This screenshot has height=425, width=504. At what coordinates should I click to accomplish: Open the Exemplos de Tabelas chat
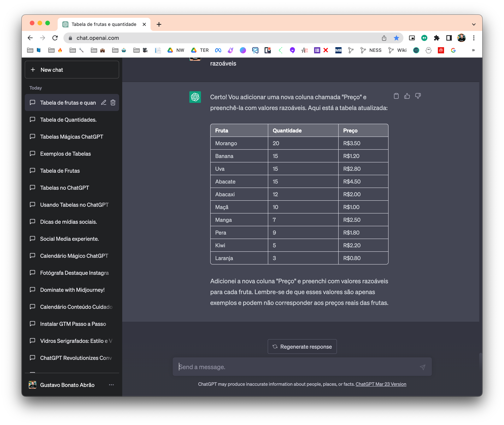72,154
